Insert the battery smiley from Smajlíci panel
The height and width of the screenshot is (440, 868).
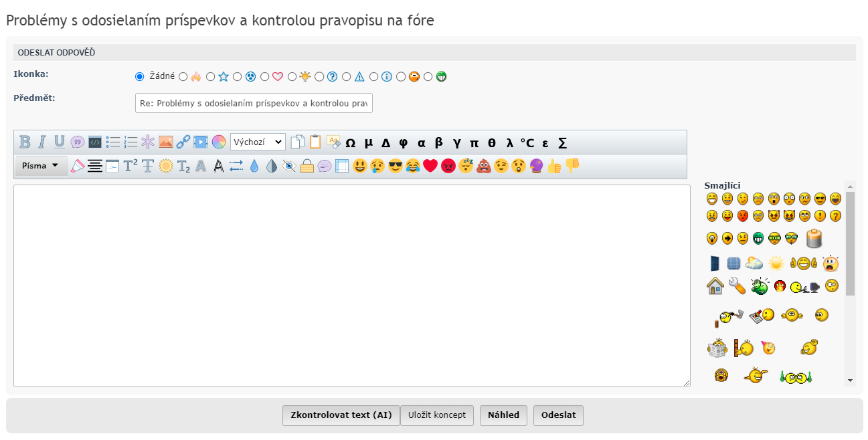pos(814,238)
